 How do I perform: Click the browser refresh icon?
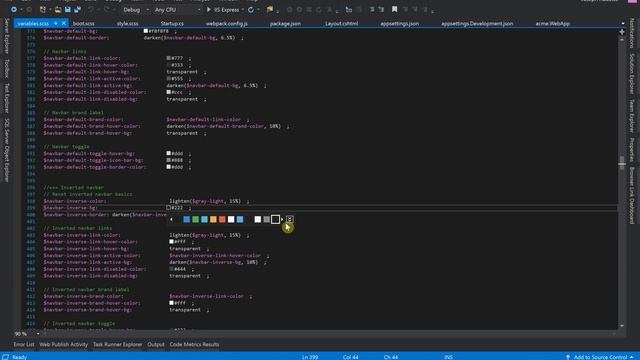tap(251, 9)
